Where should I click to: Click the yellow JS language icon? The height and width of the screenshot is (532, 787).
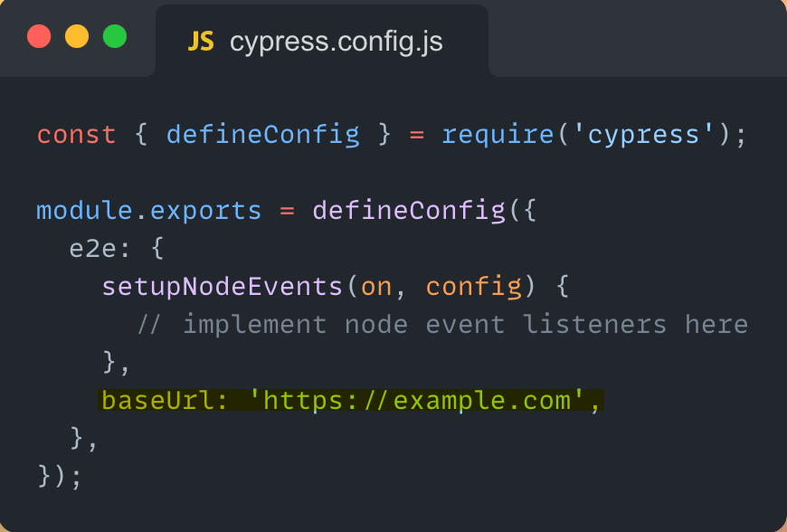pyautogui.click(x=201, y=40)
